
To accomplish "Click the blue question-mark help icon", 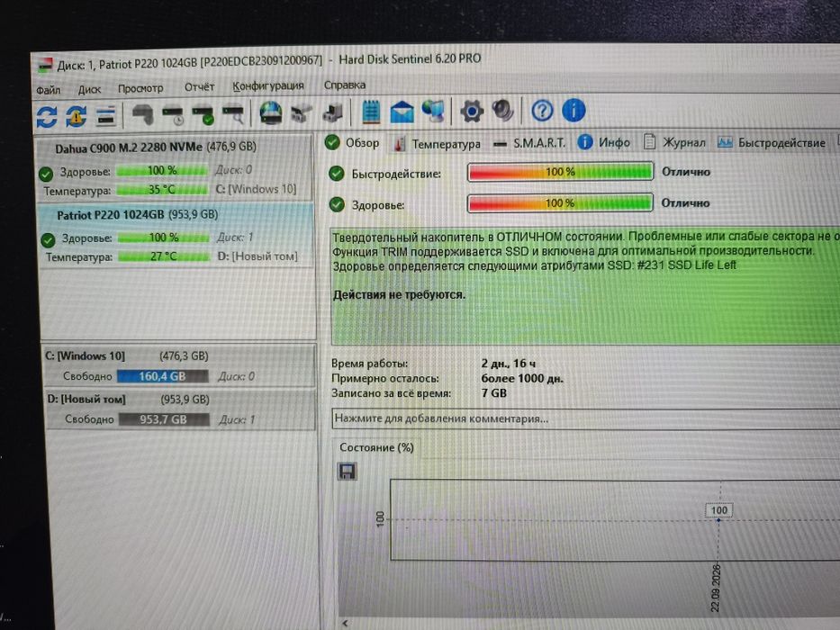I will coord(542,111).
